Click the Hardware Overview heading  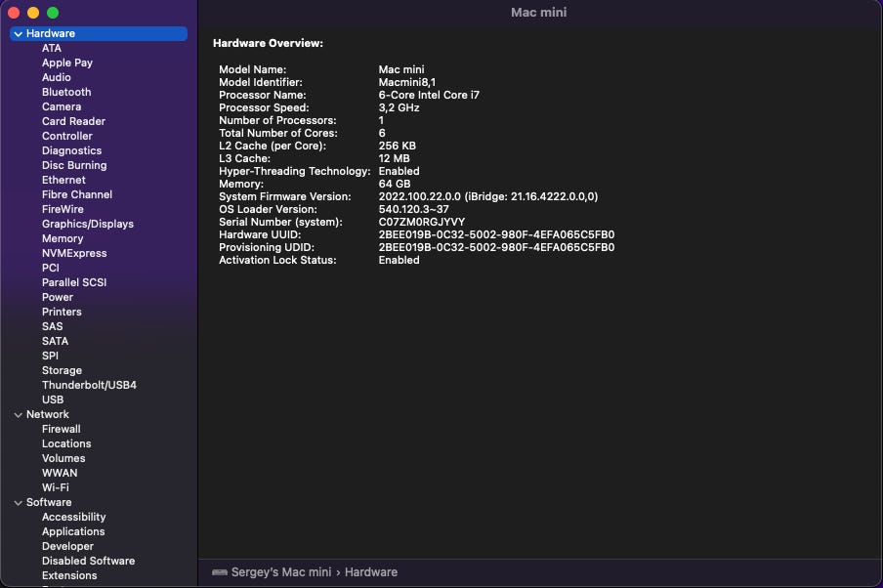click(268, 43)
